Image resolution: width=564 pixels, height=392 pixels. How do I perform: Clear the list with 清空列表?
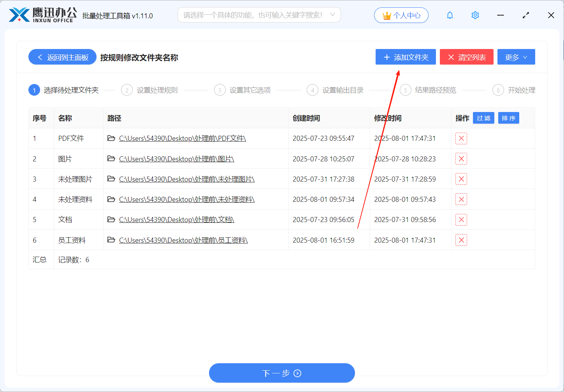pos(467,57)
